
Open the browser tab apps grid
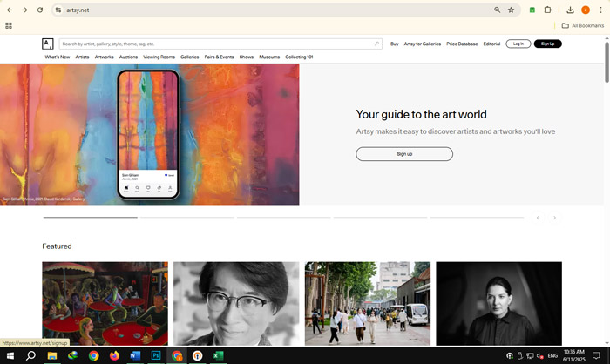pyautogui.click(x=9, y=25)
